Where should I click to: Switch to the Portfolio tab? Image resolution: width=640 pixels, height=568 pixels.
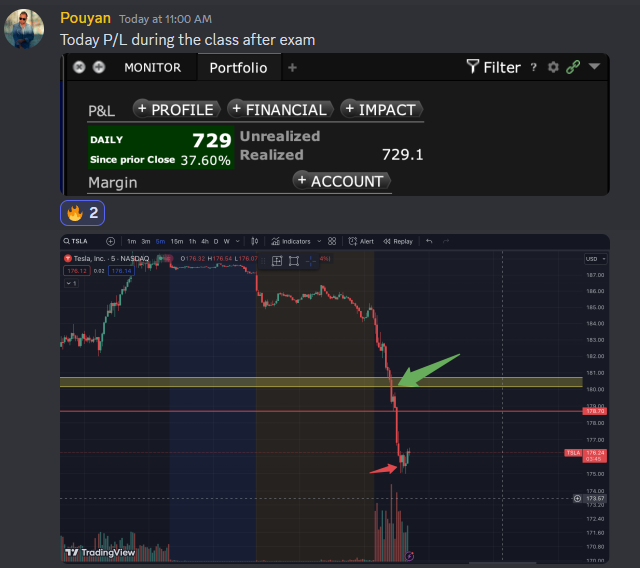(238, 68)
